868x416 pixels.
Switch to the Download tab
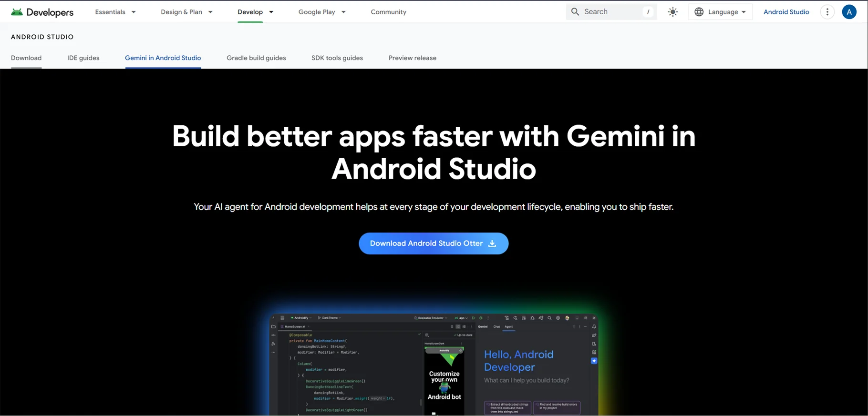[x=26, y=58]
